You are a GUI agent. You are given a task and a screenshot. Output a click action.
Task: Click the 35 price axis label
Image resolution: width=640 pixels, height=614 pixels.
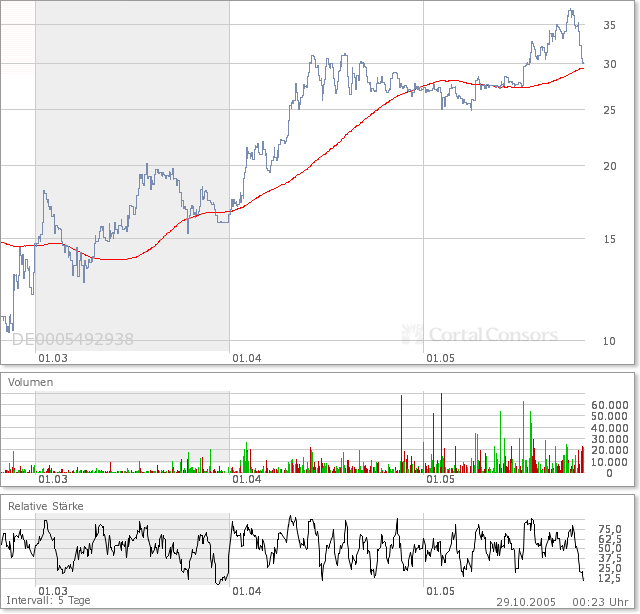pos(608,26)
